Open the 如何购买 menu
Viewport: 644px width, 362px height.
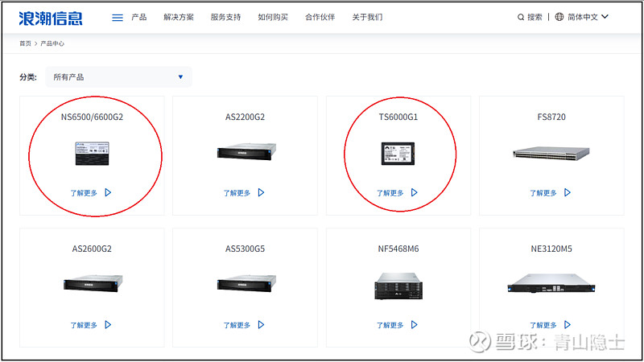click(x=273, y=17)
